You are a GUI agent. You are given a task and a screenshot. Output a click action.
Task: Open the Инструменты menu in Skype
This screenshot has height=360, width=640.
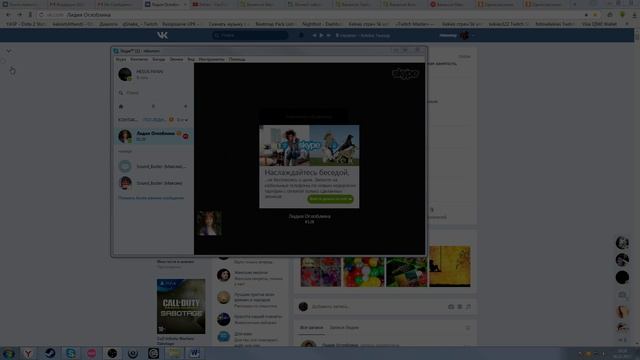(211, 59)
